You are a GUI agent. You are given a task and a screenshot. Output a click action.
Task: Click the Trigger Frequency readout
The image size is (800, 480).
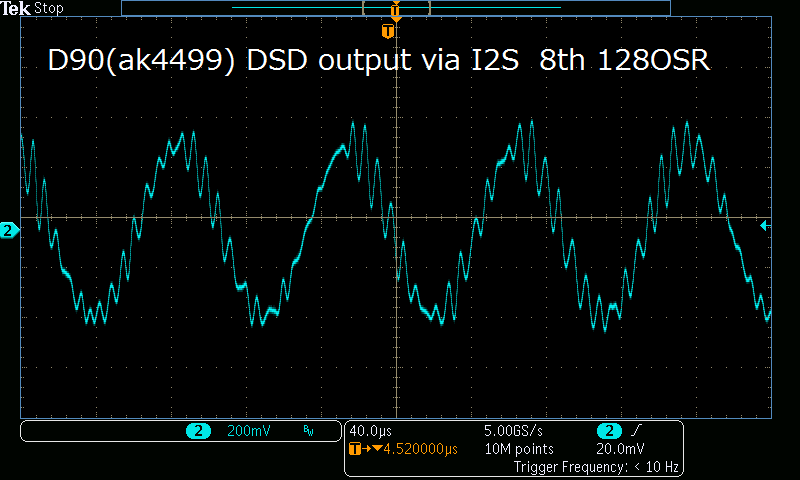[x=596, y=467]
